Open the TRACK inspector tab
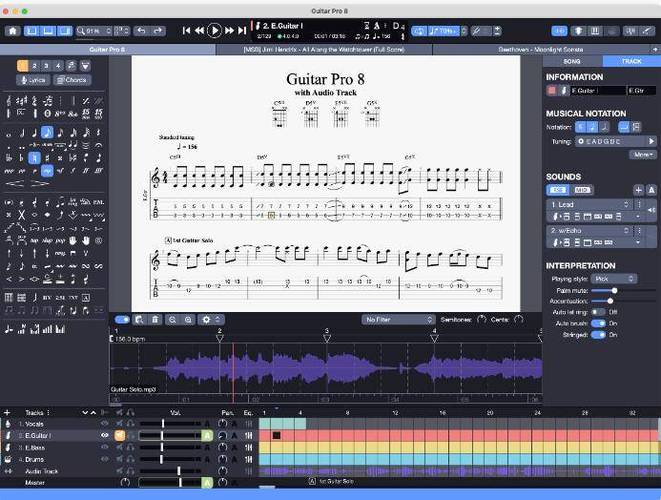The height and width of the screenshot is (500, 661). coord(631,61)
